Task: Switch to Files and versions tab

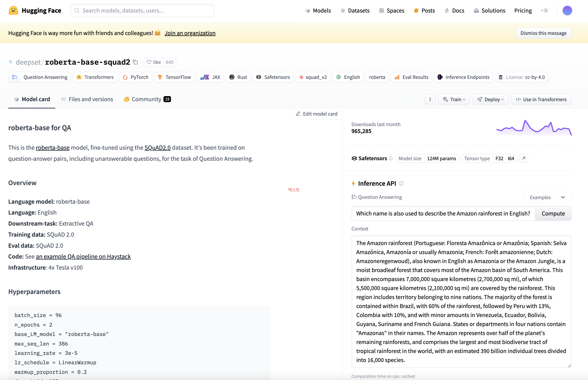Action: [87, 99]
